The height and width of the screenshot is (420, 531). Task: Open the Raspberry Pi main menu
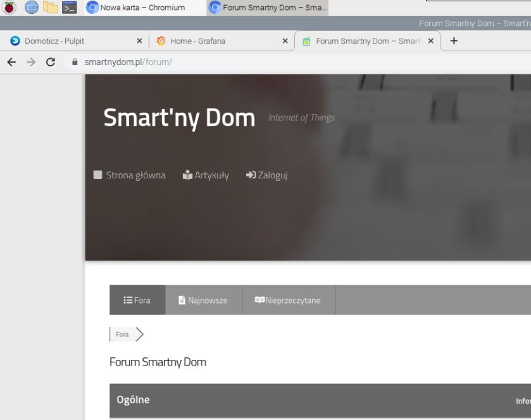point(9,7)
